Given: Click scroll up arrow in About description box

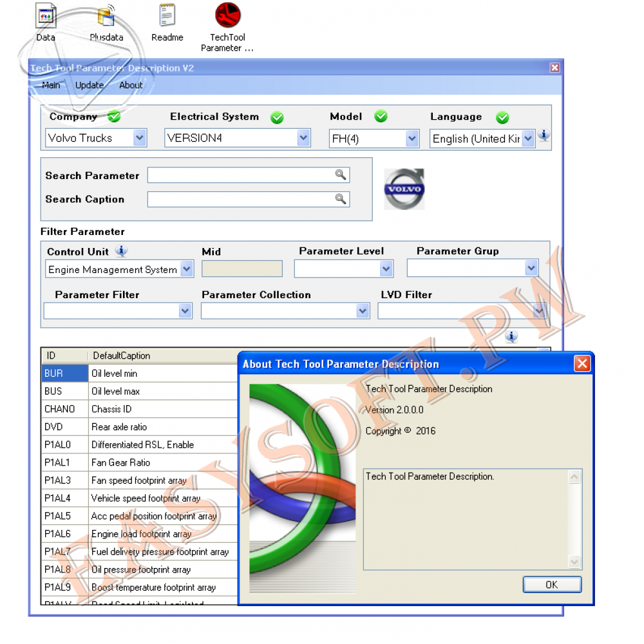Looking at the screenshot, I should click(574, 477).
